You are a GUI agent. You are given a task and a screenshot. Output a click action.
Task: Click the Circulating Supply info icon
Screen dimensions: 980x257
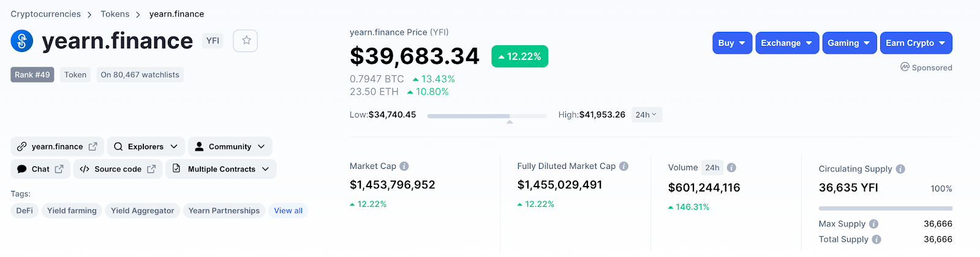click(x=900, y=169)
